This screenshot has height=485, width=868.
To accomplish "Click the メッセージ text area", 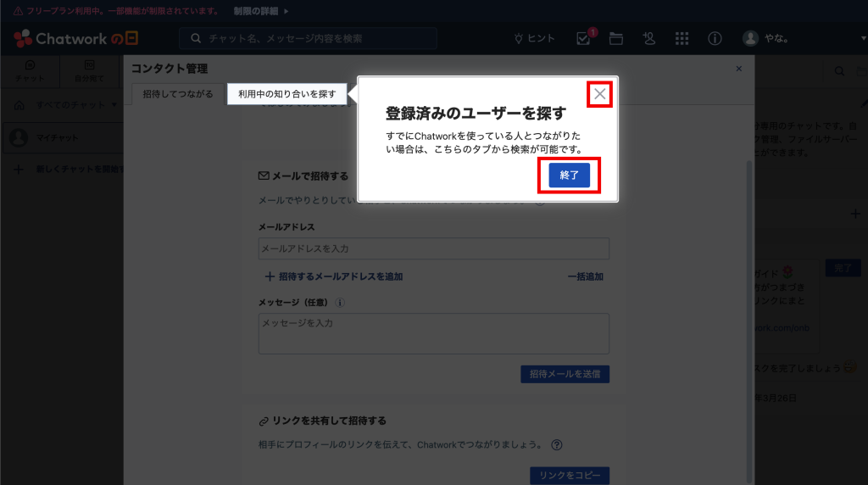I will [x=433, y=334].
